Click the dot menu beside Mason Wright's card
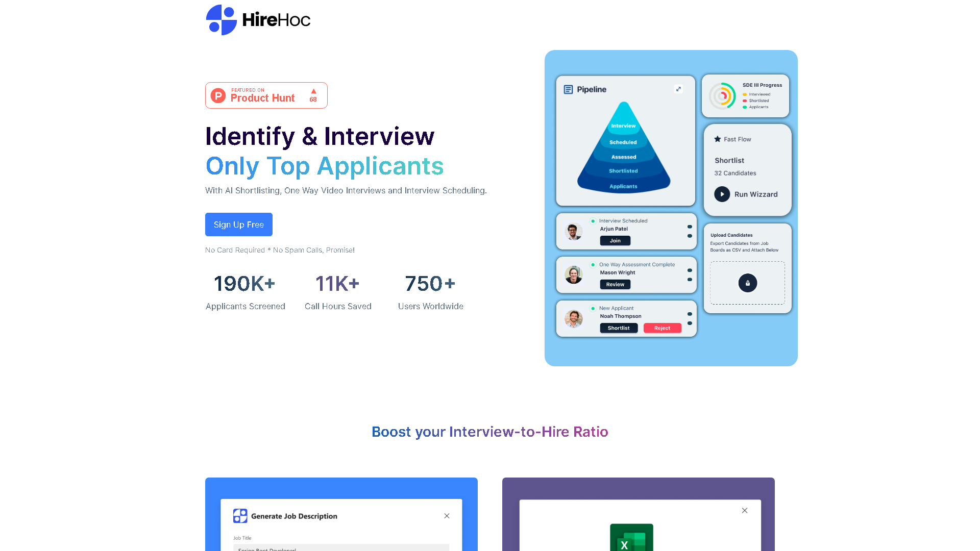 (x=690, y=275)
